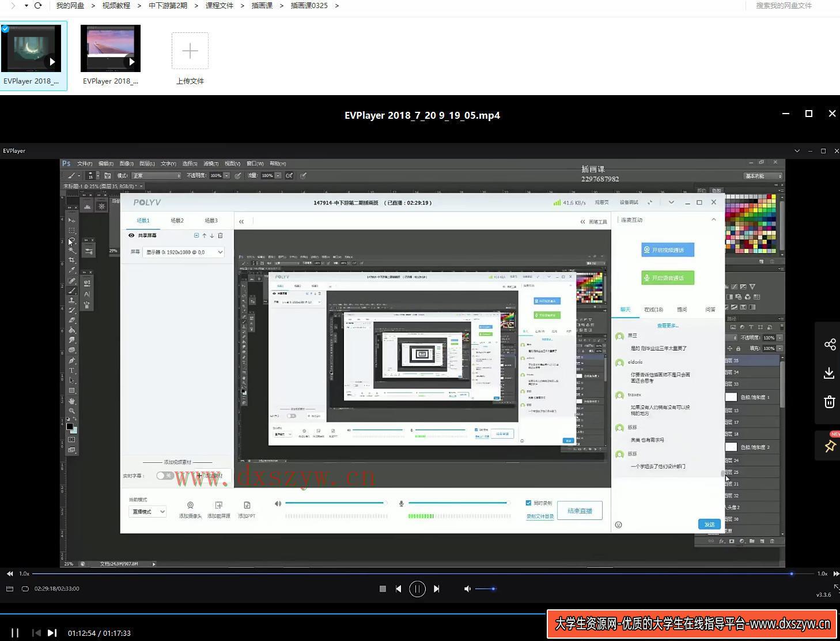Click the trash delete icon on the right sidebar

pos(830,402)
